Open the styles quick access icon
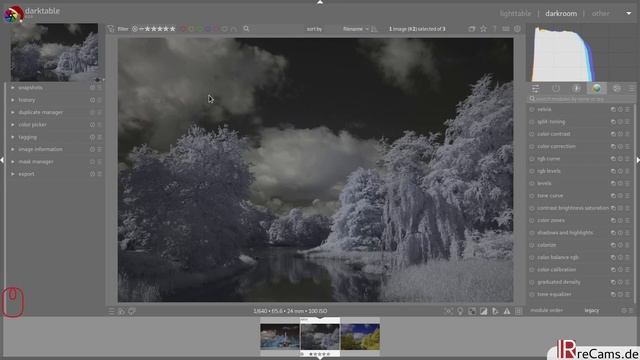640x360 pixels. 121,311
